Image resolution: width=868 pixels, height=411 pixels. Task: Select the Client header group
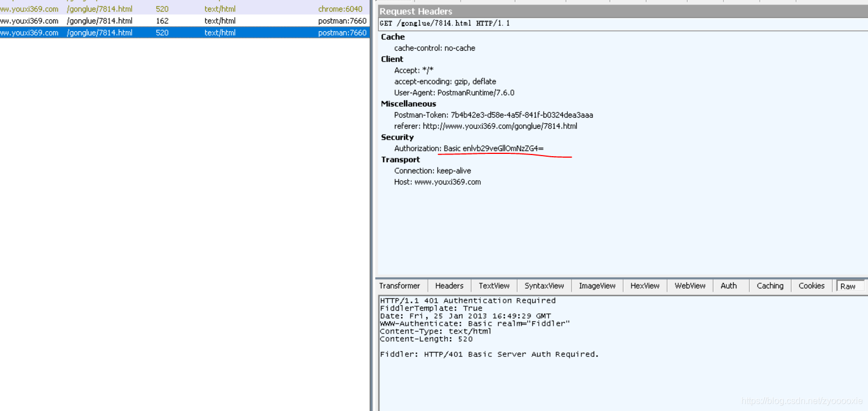(392, 59)
